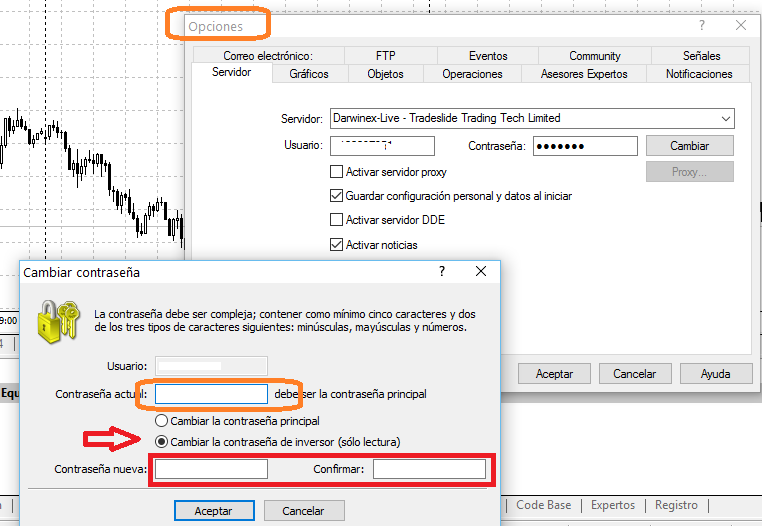Expand the Servidor dropdown list
This screenshot has width=762, height=526.
click(725, 118)
